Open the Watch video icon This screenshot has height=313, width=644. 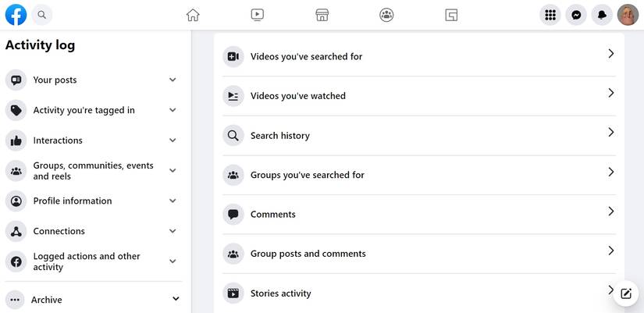(x=257, y=15)
